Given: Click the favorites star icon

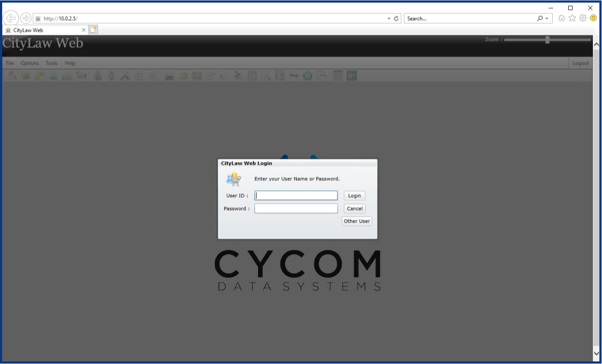Looking at the screenshot, I should pos(572,18).
